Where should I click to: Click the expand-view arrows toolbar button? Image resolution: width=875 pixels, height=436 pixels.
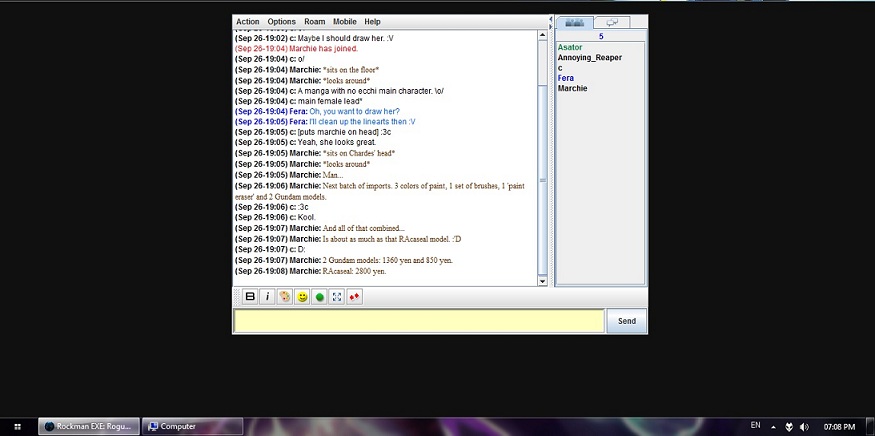coord(336,297)
